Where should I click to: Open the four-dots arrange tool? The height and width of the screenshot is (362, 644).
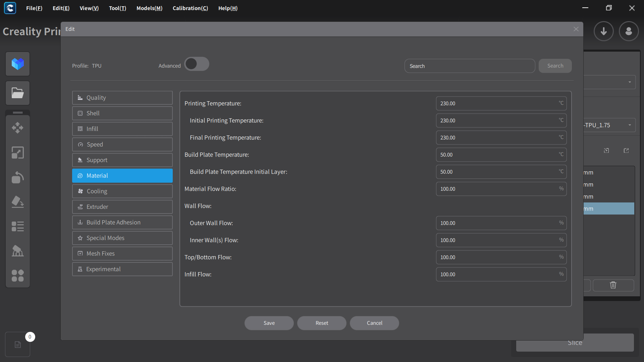pyautogui.click(x=18, y=276)
